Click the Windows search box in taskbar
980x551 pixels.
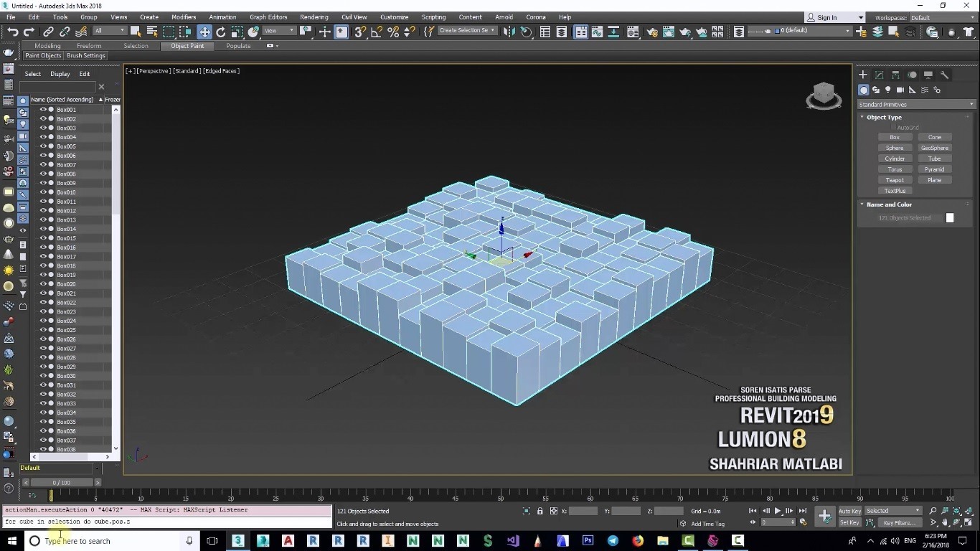(x=113, y=541)
